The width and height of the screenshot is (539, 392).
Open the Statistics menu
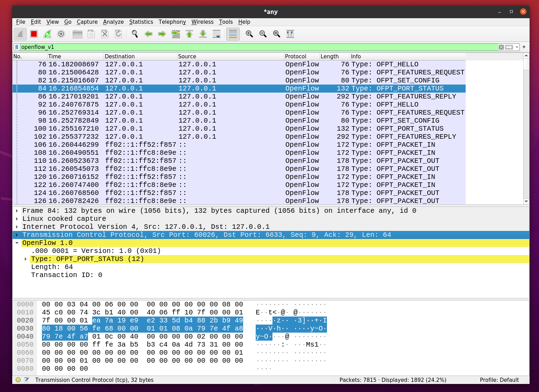point(141,22)
